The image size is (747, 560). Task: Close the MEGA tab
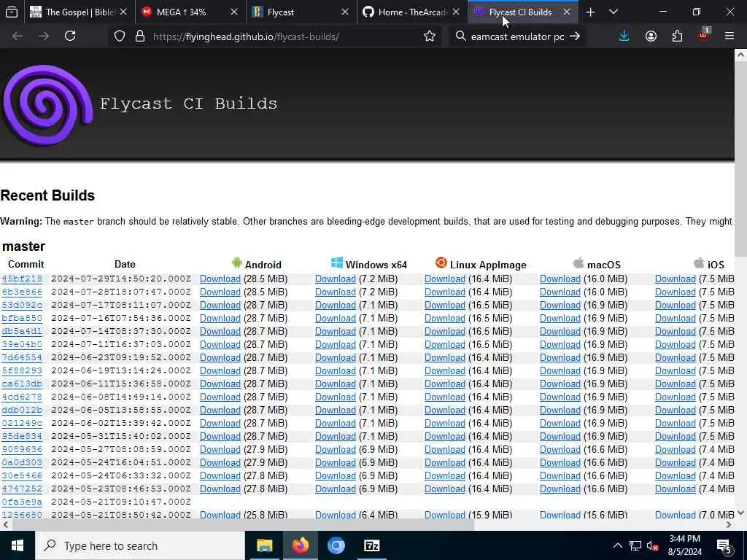pyautogui.click(x=234, y=12)
